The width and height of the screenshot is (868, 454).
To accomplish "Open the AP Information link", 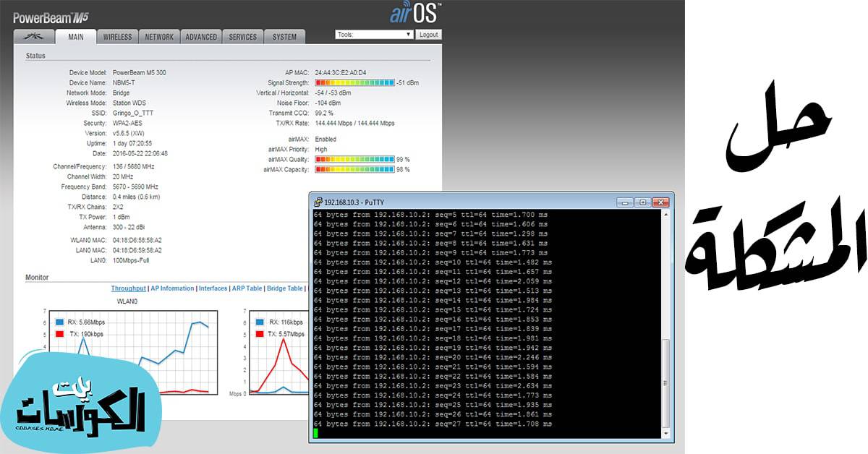I will pos(172,288).
